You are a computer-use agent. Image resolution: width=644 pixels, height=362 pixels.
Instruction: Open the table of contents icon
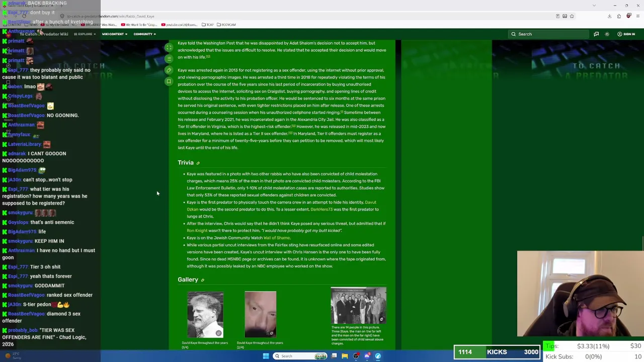[x=169, y=59]
